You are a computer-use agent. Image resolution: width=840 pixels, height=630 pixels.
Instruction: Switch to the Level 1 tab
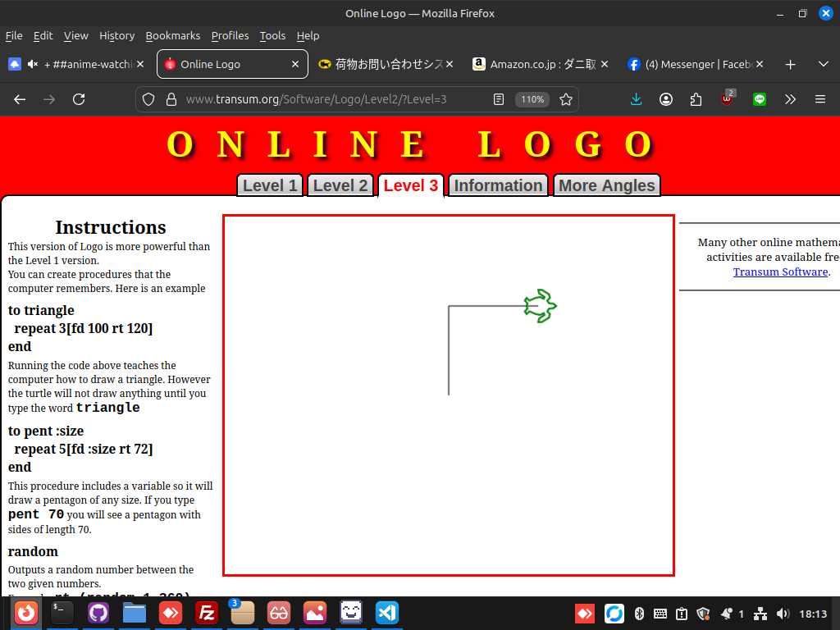[270, 185]
